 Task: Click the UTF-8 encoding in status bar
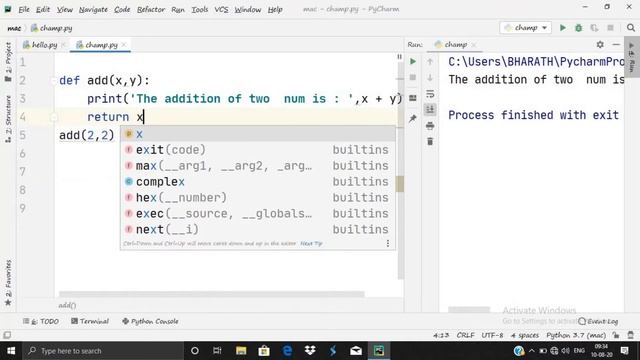coord(492,335)
